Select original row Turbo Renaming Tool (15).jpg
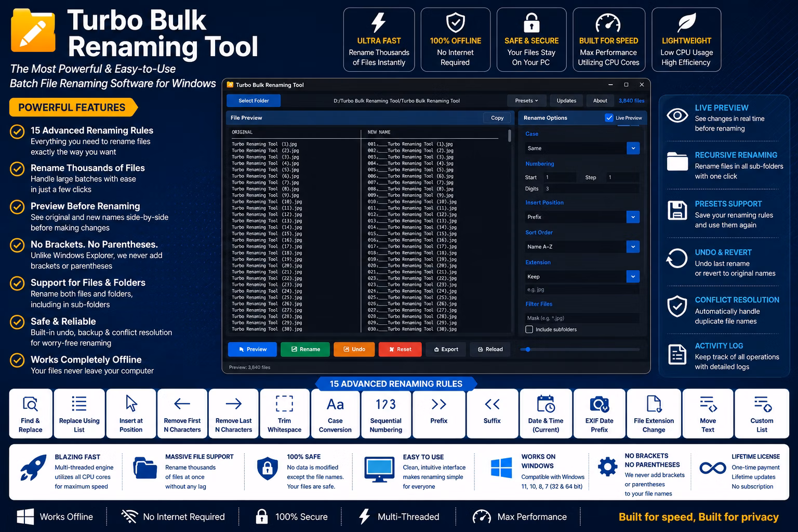Viewport: 798px width, 532px height. [x=267, y=234]
